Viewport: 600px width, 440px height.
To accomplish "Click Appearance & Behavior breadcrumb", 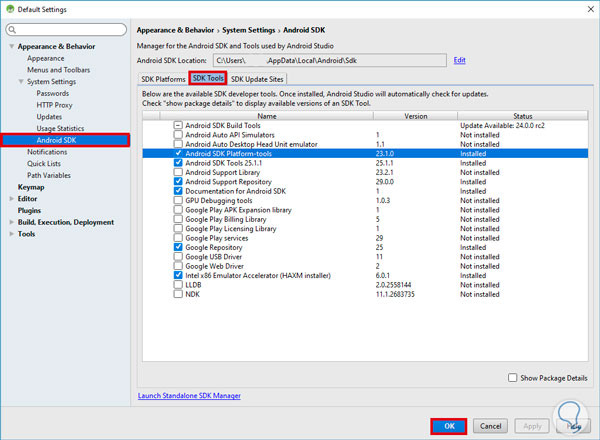I will tap(175, 30).
